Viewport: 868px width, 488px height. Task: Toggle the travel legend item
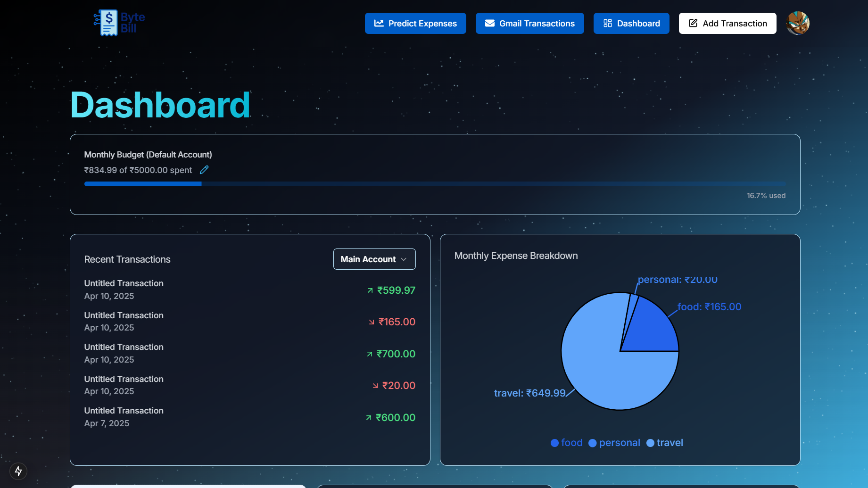(664, 443)
